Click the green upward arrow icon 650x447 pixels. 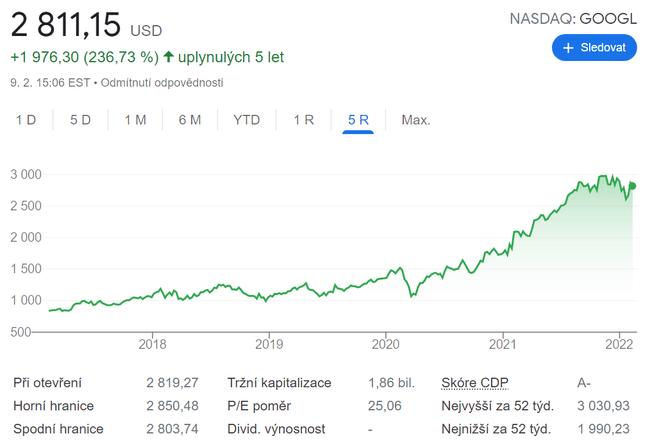pos(168,57)
